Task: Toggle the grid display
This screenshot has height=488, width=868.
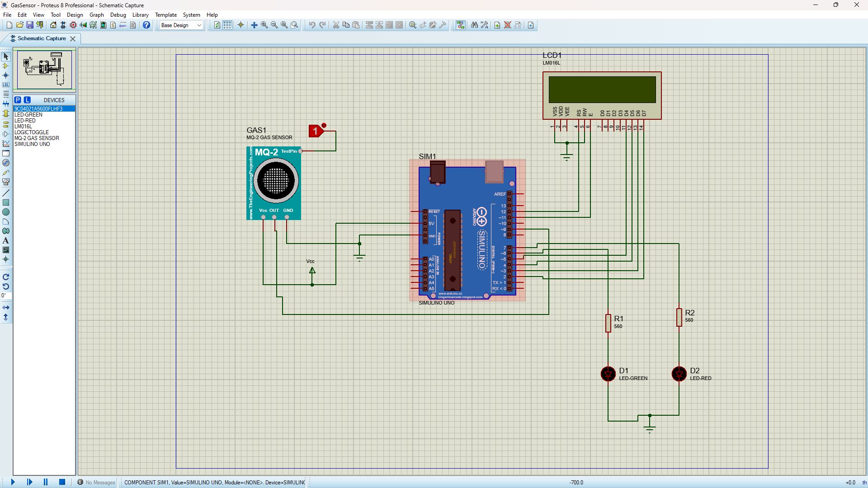Action: 227,25
